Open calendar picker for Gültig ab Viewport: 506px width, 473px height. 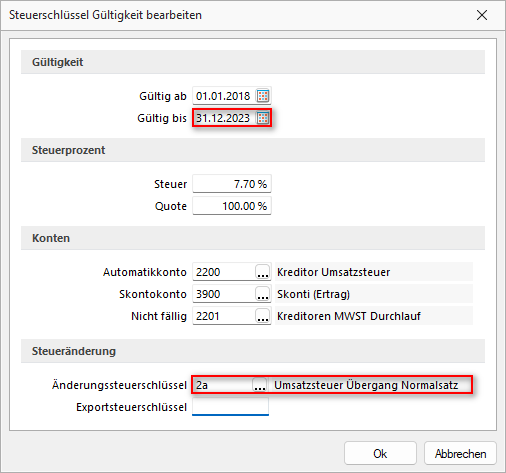[263, 96]
